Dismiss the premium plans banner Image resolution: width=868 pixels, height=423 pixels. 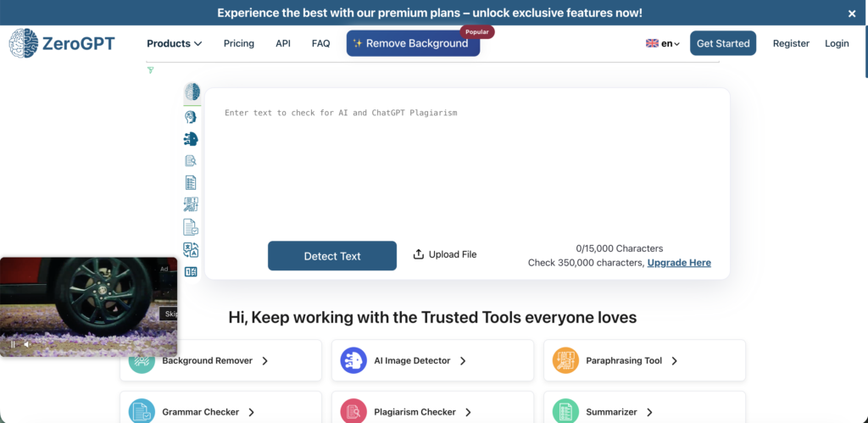coord(852,14)
